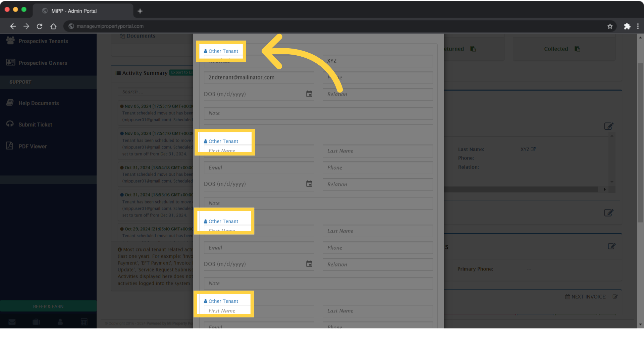The height and width of the screenshot is (362, 644).
Task: Go to the browser home icon
Action: [x=53, y=26]
